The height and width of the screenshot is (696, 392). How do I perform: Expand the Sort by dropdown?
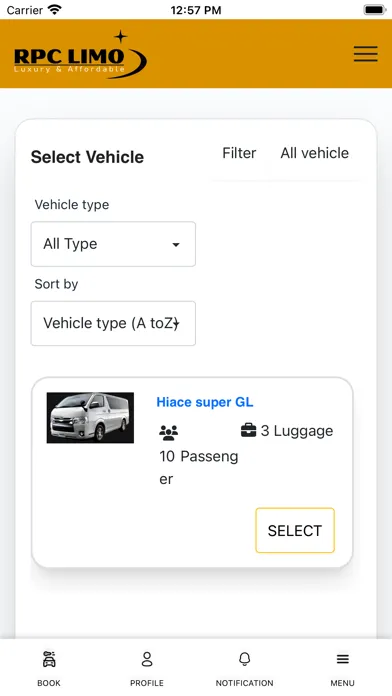click(x=113, y=323)
